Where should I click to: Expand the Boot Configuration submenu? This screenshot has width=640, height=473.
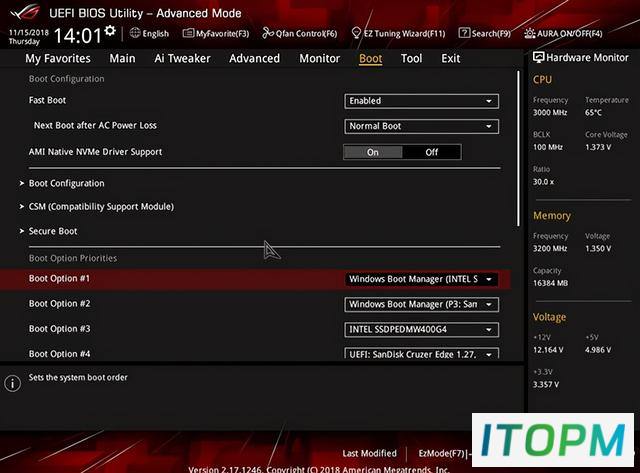click(x=62, y=184)
